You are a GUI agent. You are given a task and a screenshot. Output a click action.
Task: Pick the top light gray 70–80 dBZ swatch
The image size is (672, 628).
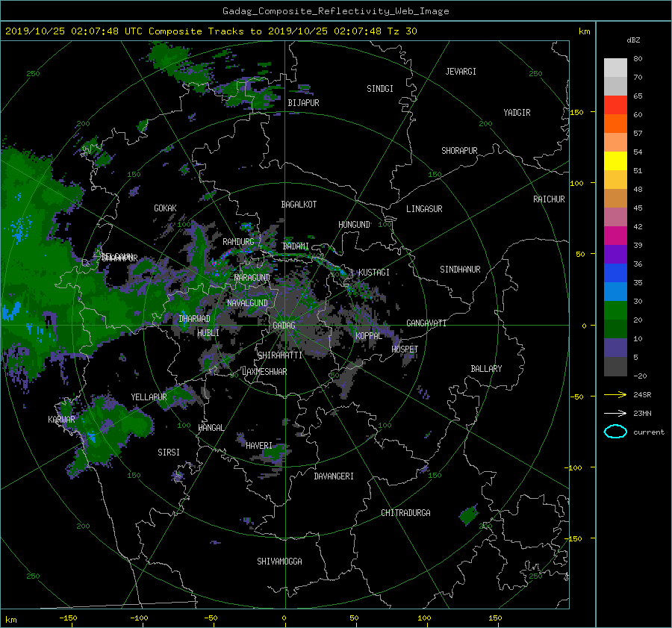click(x=615, y=68)
